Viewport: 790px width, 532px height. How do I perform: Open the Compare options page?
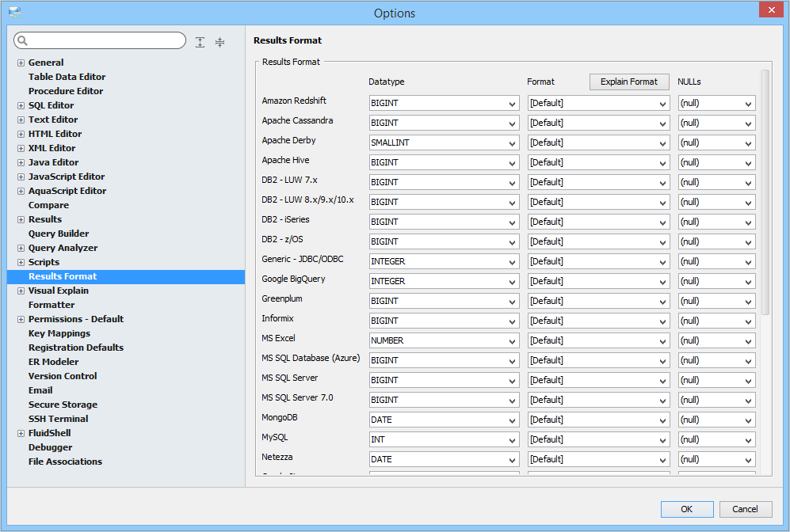click(48, 205)
